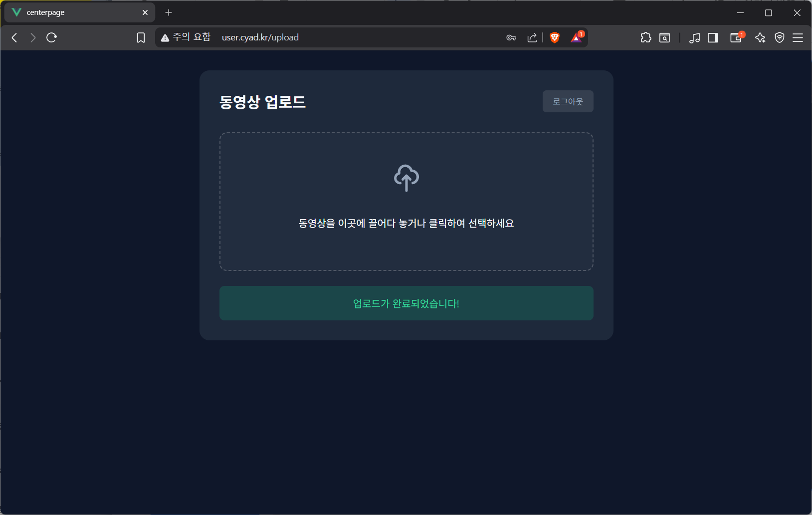Reload the current page

(x=51, y=37)
